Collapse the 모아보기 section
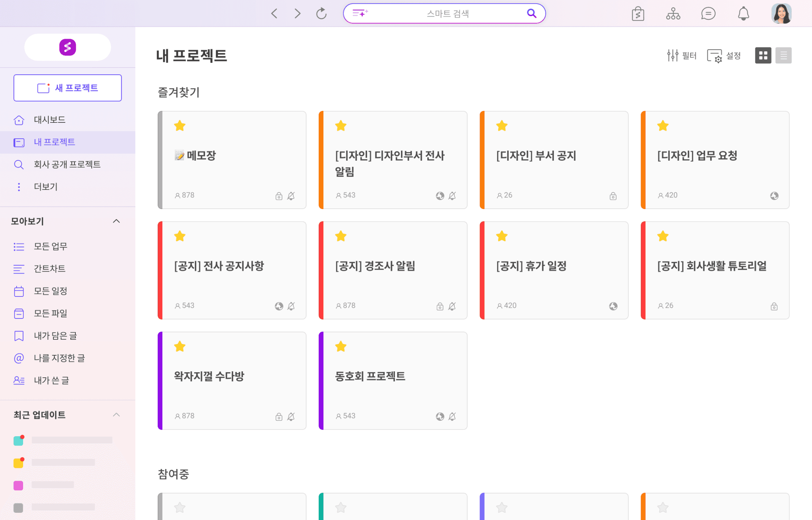812x520 pixels. 116,221
